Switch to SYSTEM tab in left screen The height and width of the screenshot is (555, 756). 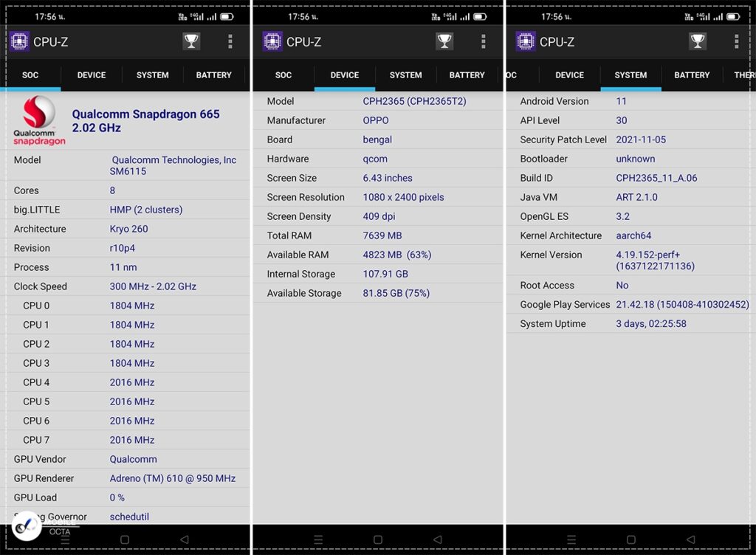tap(152, 75)
